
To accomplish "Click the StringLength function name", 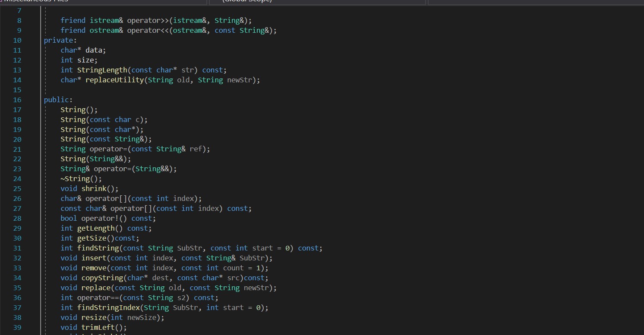I will tap(102, 70).
